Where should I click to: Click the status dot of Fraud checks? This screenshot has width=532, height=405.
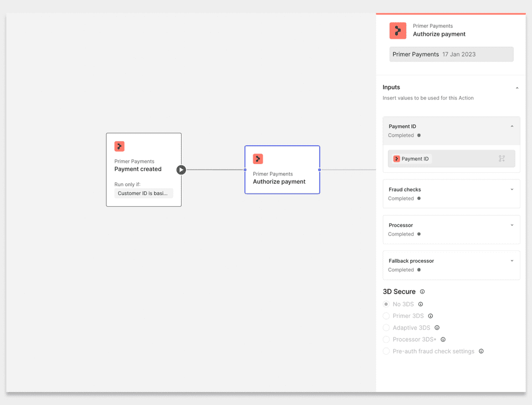(x=419, y=198)
